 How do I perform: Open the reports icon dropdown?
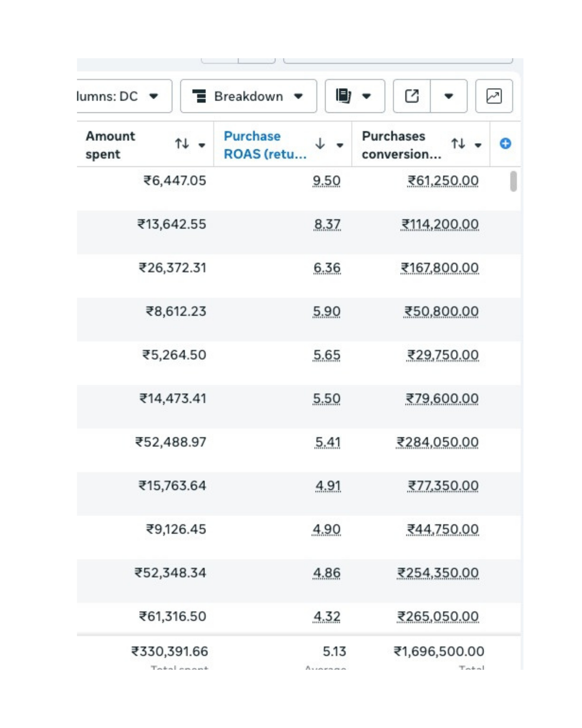pyautogui.click(x=355, y=96)
